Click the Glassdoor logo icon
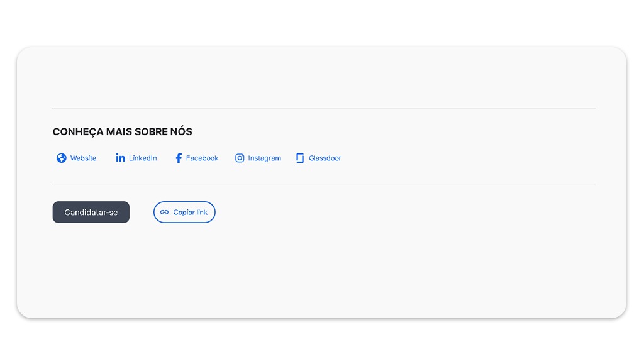 (x=300, y=158)
